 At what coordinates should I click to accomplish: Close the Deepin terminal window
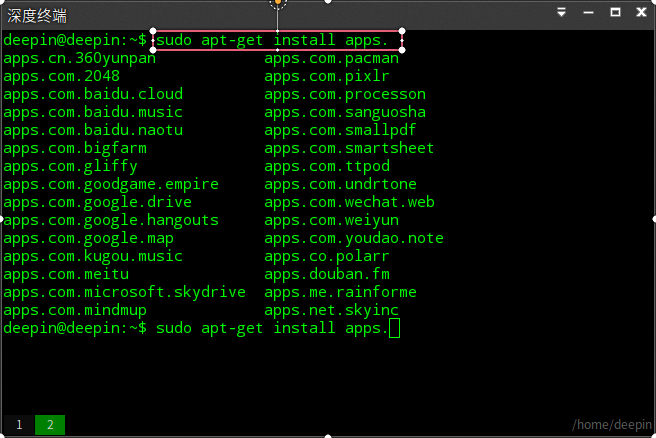(641, 12)
